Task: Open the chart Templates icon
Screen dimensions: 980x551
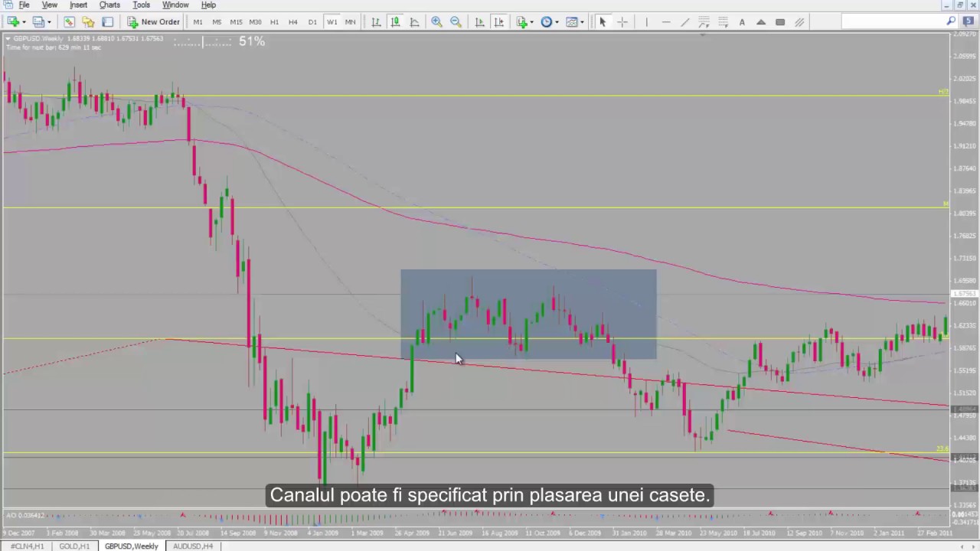Action: (571, 22)
